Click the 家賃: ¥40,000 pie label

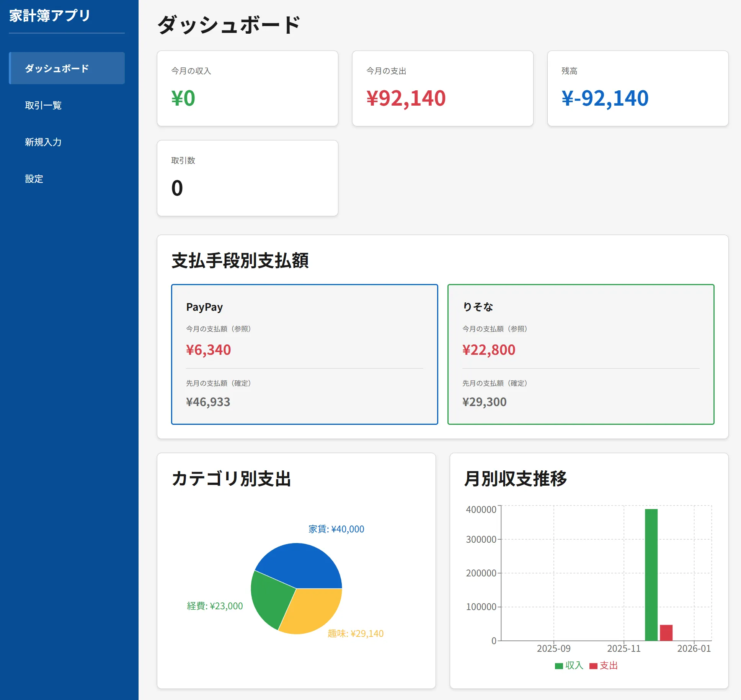[x=336, y=529]
